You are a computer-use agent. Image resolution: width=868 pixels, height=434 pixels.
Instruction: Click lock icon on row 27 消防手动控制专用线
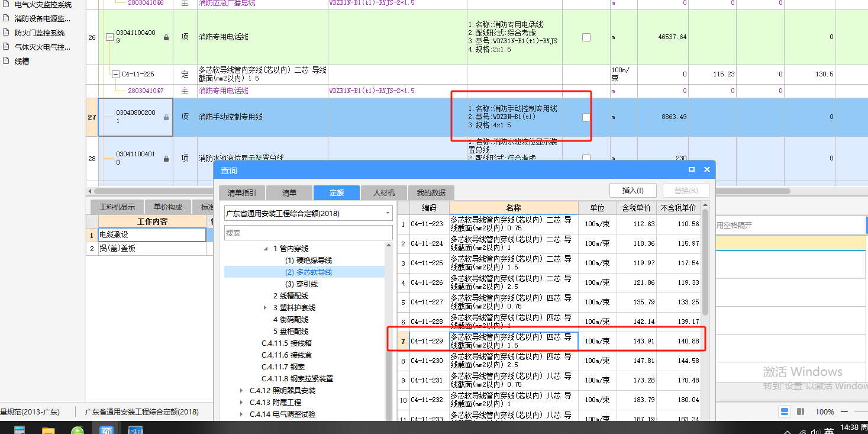point(166,117)
